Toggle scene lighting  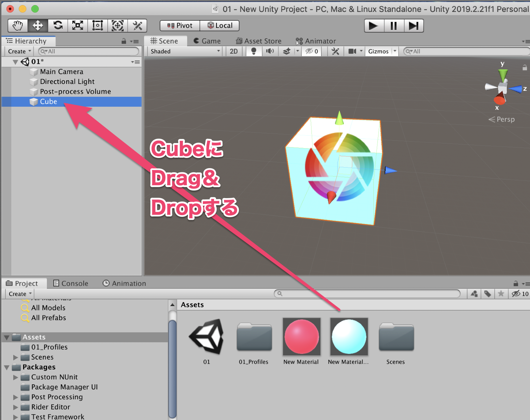(x=253, y=51)
